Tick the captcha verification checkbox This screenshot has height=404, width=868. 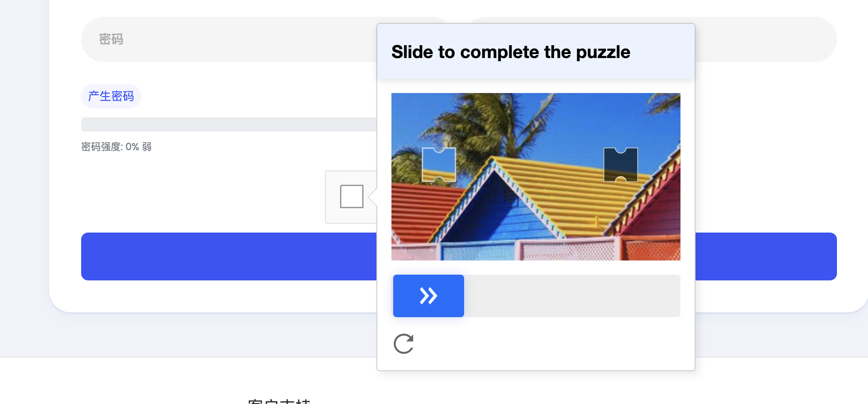point(352,196)
